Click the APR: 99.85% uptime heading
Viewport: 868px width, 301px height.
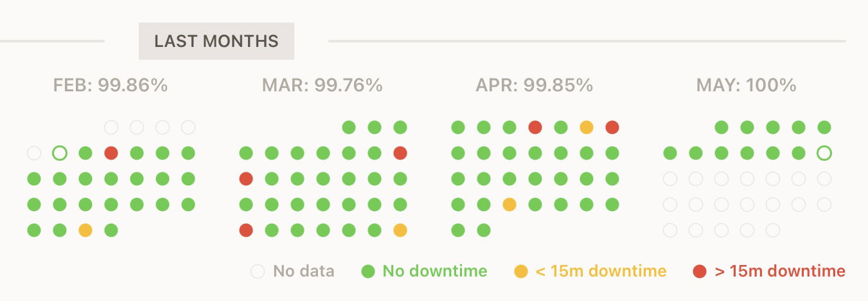click(x=534, y=85)
